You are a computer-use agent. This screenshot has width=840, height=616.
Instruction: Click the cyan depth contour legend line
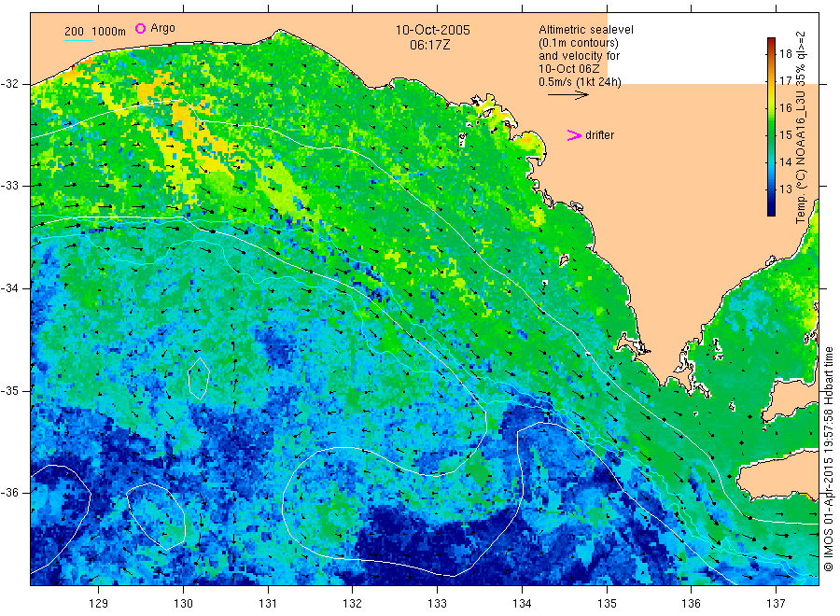click(x=78, y=39)
